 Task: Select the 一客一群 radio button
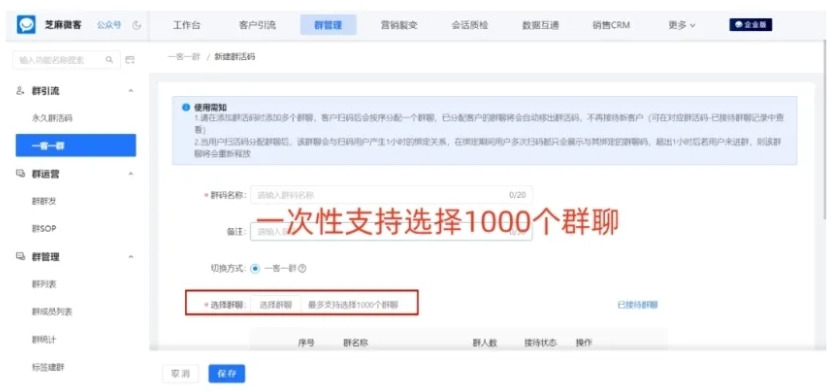[255, 269]
